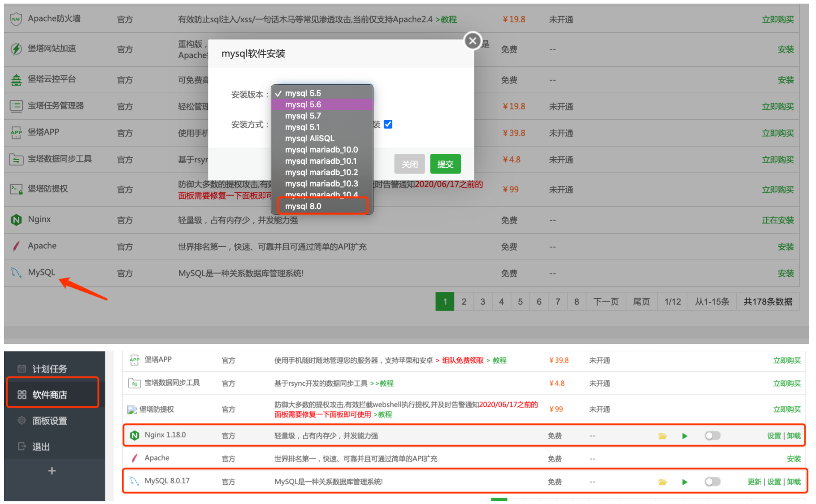Toggle the MySQL 8.0.17 homepage display switch

coord(712,482)
